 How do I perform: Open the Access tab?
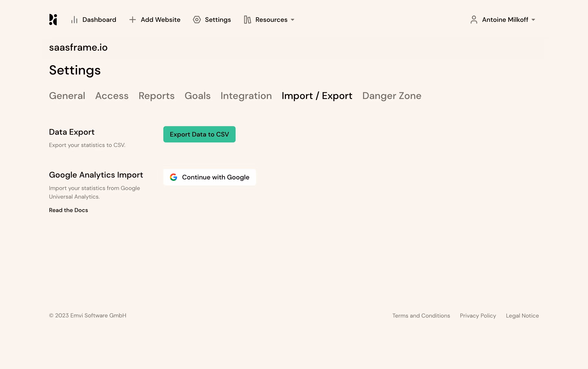point(112,96)
